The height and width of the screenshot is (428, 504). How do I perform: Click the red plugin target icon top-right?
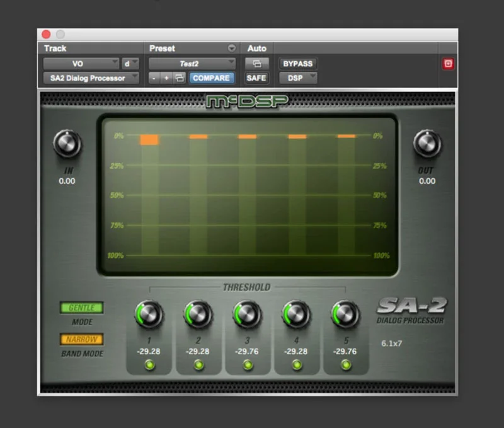[x=449, y=63]
